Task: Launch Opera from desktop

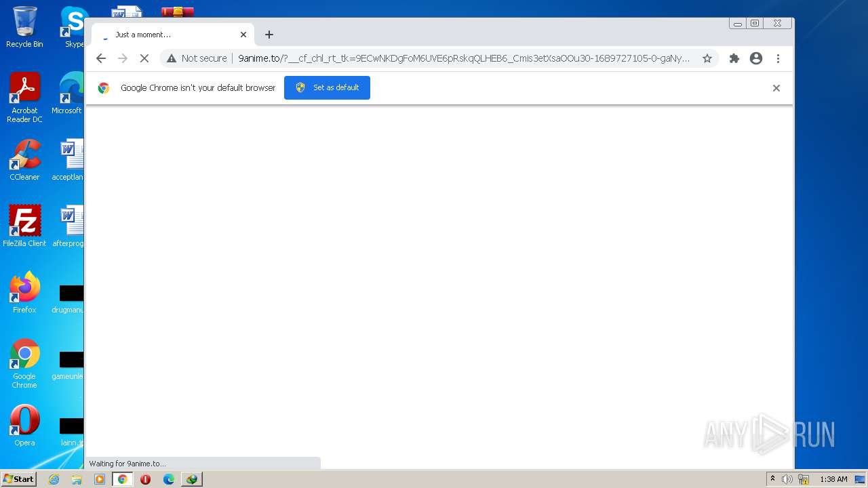Action: click(x=24, y=426)
